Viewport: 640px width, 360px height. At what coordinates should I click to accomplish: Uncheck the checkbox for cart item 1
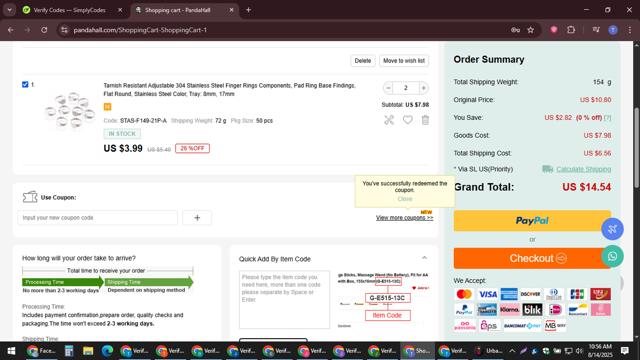[25, 84]
